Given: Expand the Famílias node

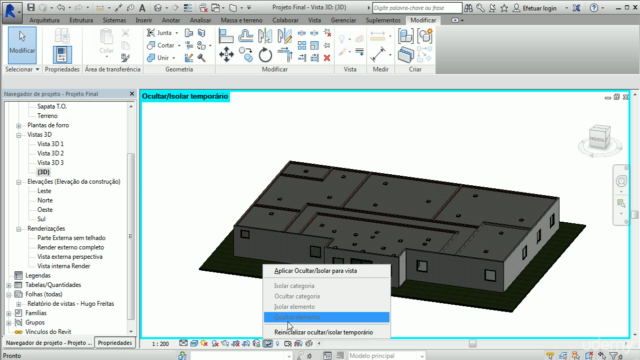Looking at the screenshot, I should click(9, 313).
